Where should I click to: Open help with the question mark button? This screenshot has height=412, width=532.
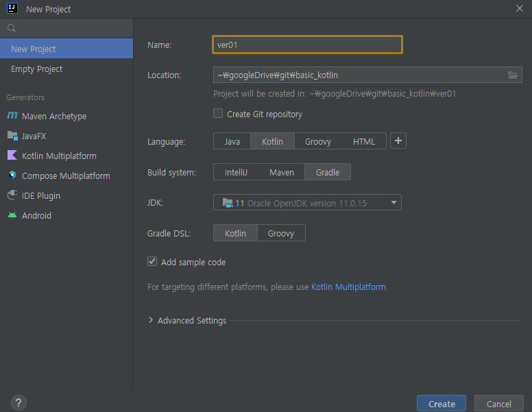coord(19,403)
